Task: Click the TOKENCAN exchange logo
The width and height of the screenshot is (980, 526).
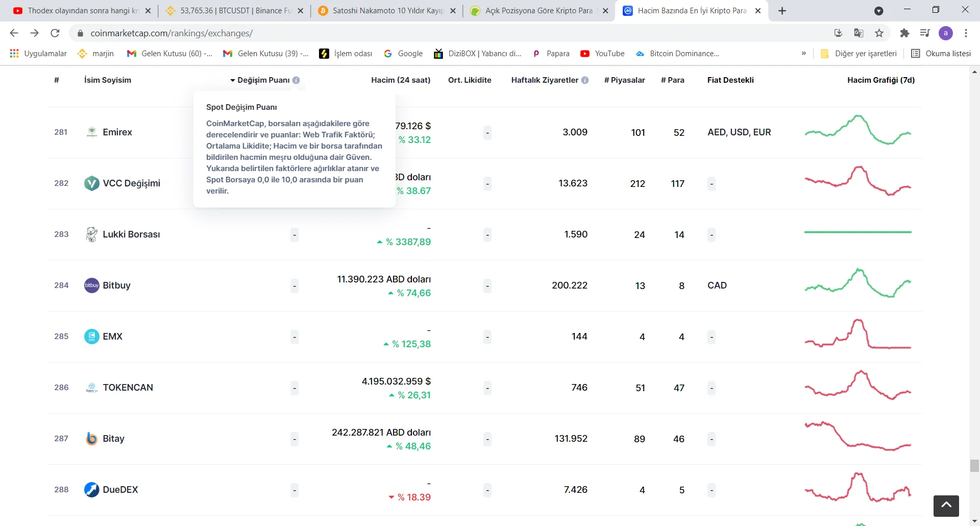Action: pos(92,388)
